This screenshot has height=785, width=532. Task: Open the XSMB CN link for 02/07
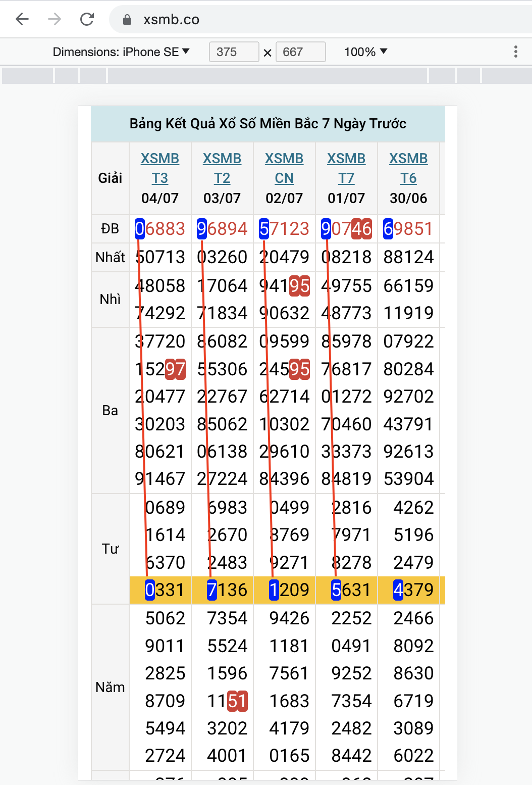pos(284,168)
